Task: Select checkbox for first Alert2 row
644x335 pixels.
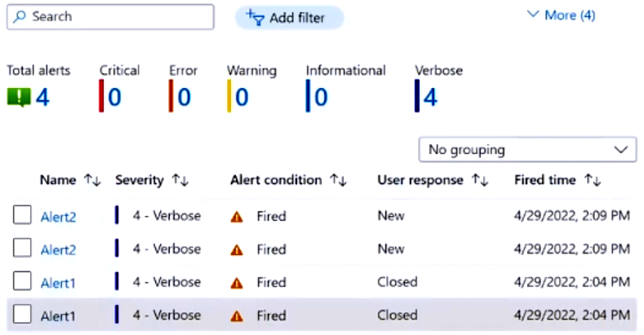Action: [22, 216]
